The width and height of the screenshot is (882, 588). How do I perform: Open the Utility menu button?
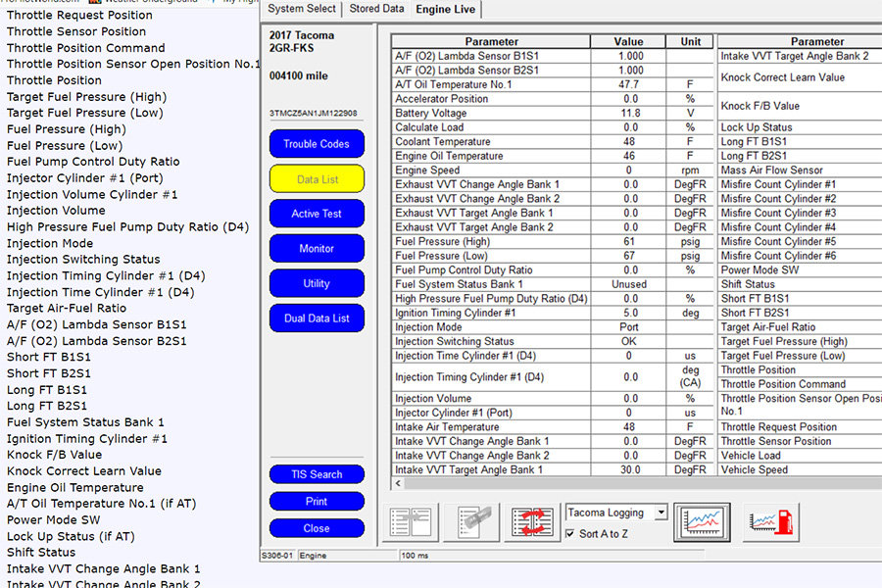click(x=317, y=283)
